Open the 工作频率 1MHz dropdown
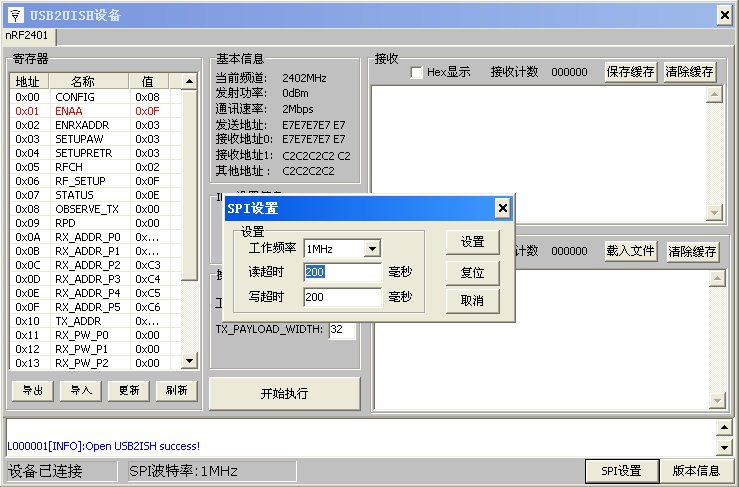The width and height of the screenshot is (739, 487). tap(372, 248)
